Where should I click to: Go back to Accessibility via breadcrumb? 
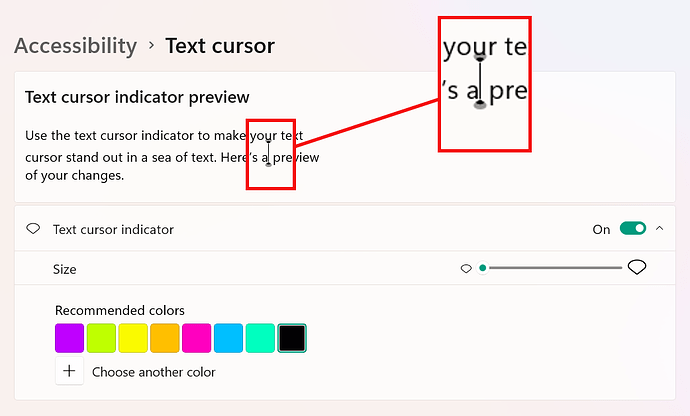pyautogui.click(x=75, y=46)
